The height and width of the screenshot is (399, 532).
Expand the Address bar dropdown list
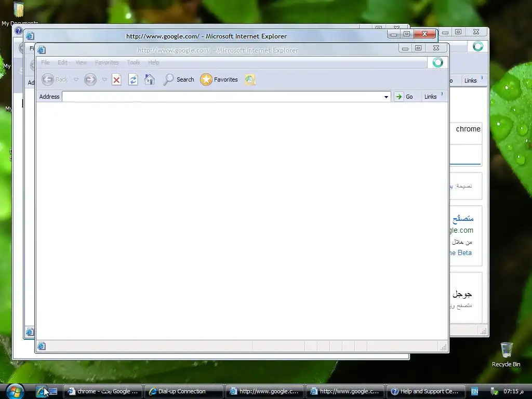tap(386, 97)
